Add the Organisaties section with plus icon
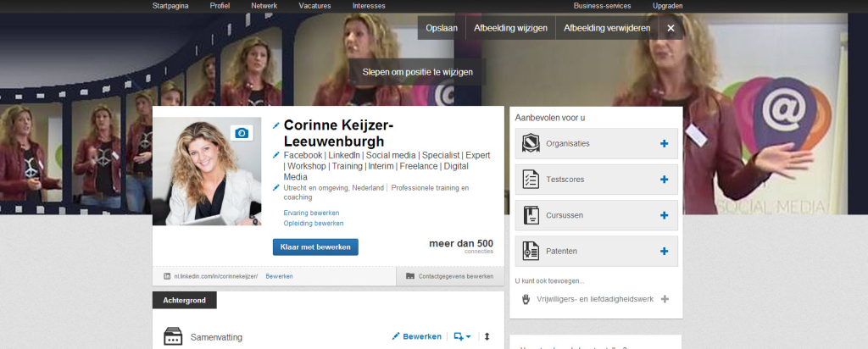 point(664,143)
